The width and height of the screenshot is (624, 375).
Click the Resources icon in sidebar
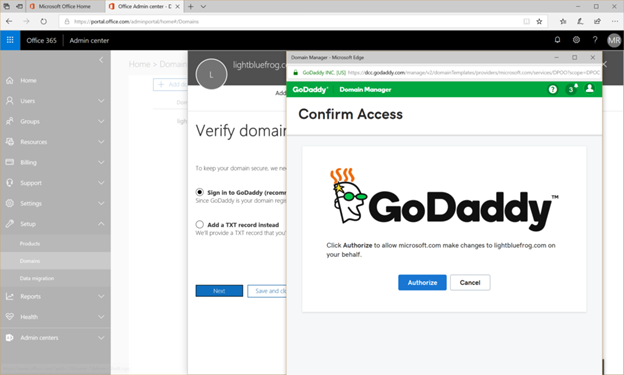[x=10, y=142]
